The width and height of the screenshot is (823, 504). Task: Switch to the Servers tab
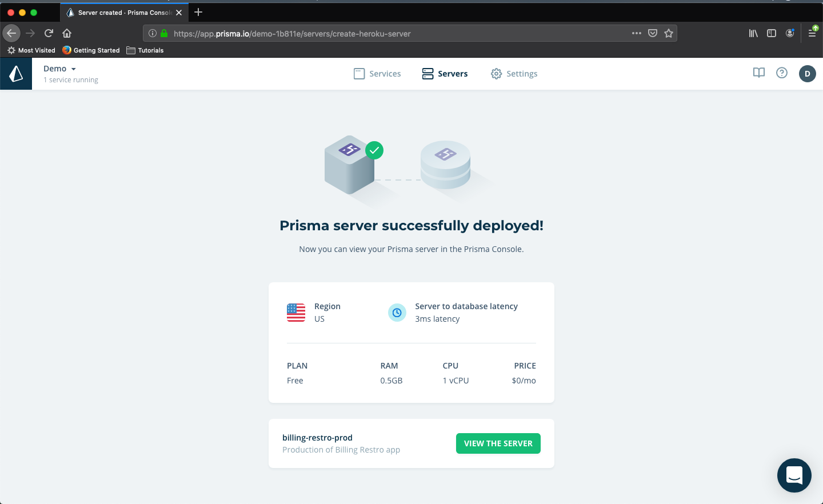coord(445,74)
